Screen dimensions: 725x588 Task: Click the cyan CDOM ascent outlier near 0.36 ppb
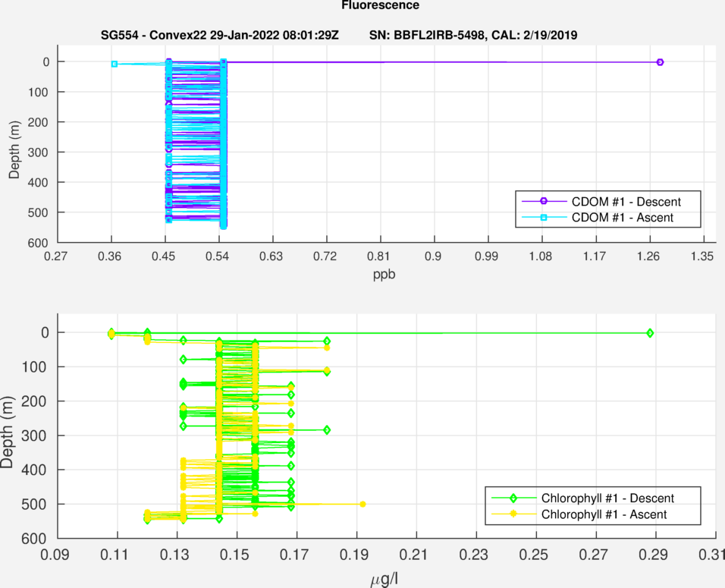(x=115, y=64)
